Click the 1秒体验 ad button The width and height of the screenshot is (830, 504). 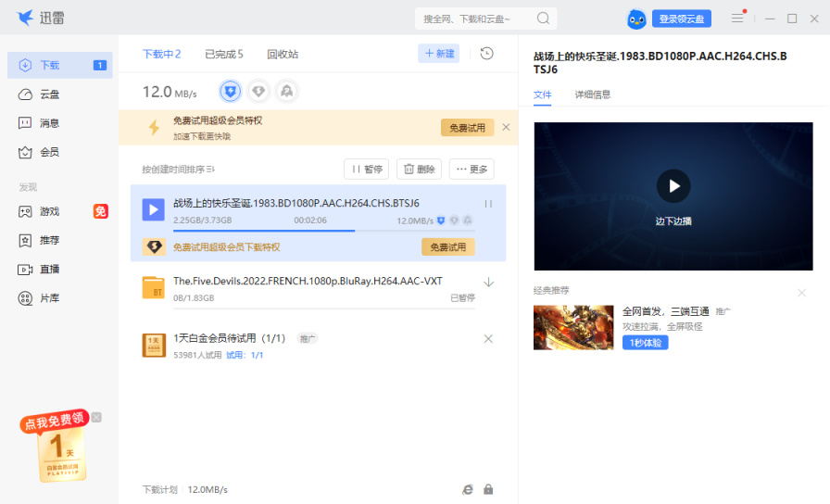646,343
